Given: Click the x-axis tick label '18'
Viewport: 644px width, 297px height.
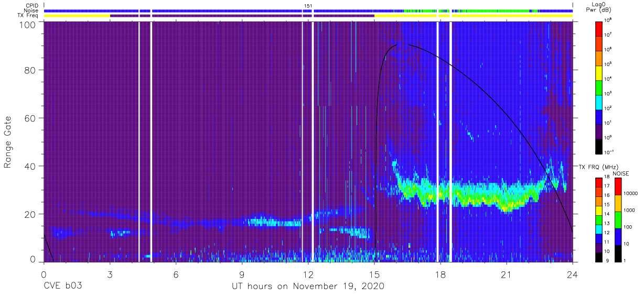Looking at the screenshot, I should coord(441,274).
